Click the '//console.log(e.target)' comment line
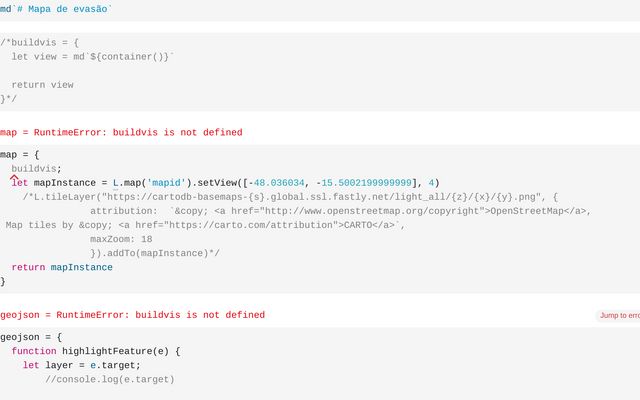Viewport: 640px width, 400px height. (109, 379)
